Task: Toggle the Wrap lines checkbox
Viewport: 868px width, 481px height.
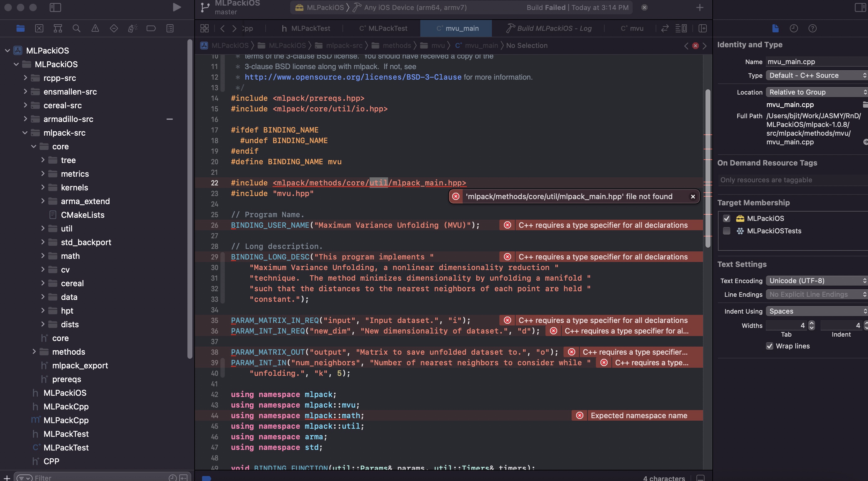Action: pos(770,346)
